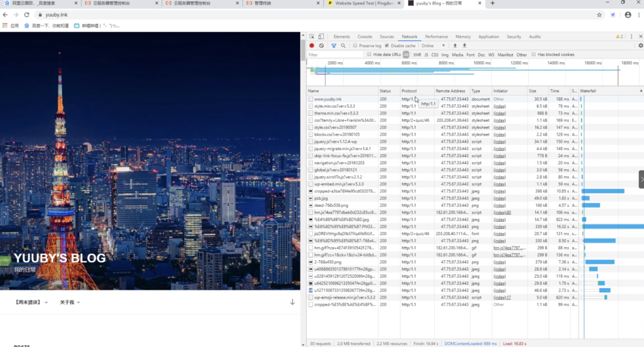
Task: Go forward with browser forward arrow
Action: (16, 15)
